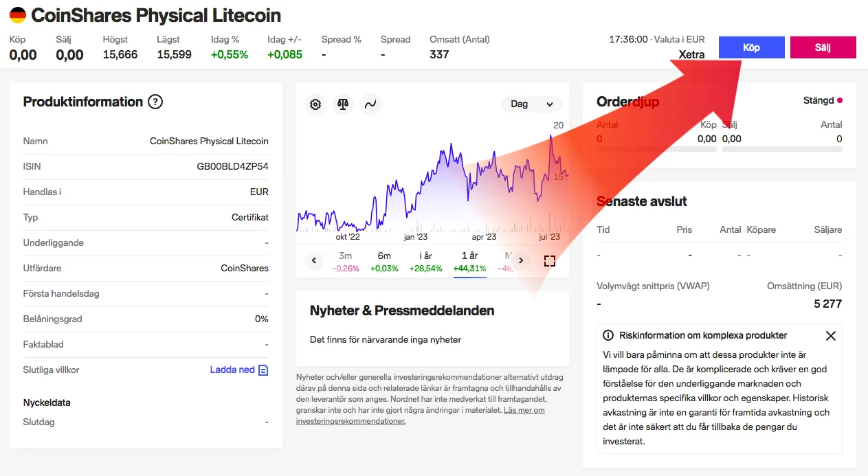Click the compare scales icon

coord(343,104)
